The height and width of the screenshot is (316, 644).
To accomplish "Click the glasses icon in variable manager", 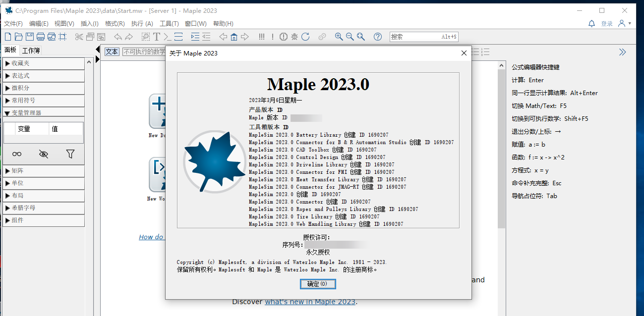I will (x=17, y=154).
